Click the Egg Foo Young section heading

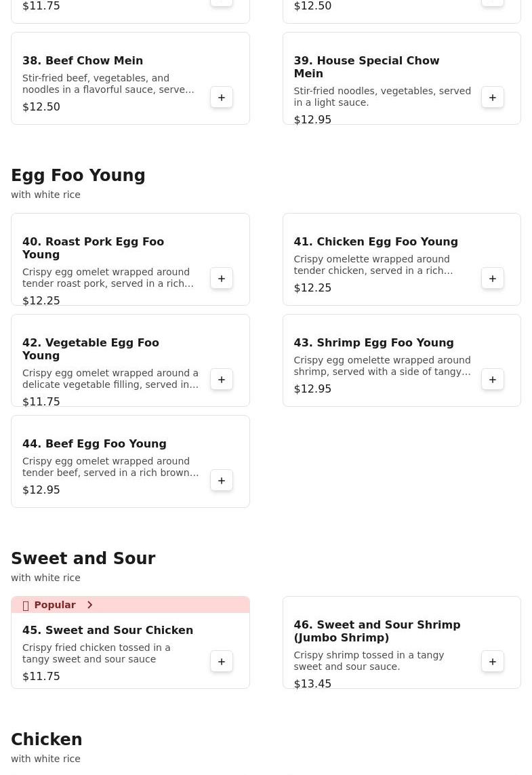78,176
